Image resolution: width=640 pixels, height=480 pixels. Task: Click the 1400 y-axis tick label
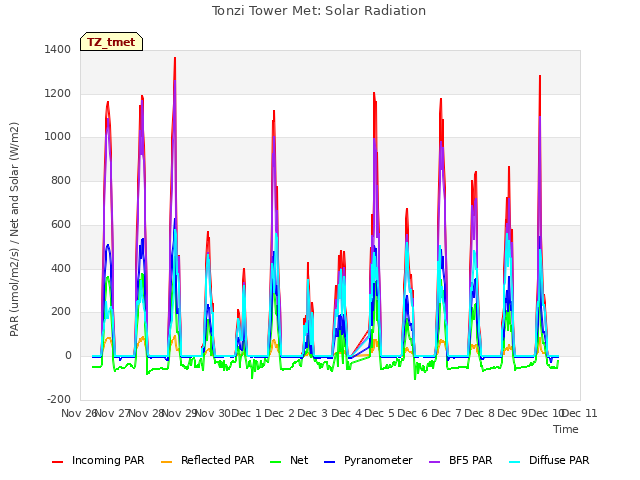58,50
